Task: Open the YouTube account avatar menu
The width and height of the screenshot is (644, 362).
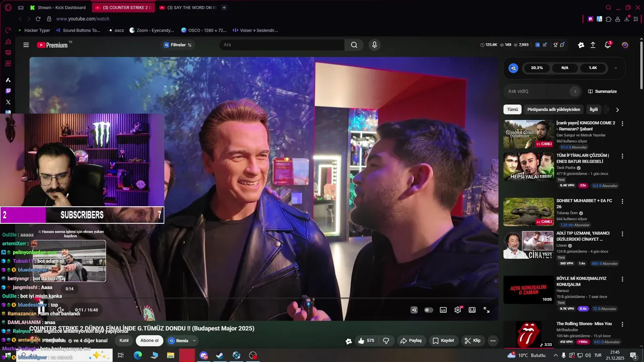Action: click(625, 45)
